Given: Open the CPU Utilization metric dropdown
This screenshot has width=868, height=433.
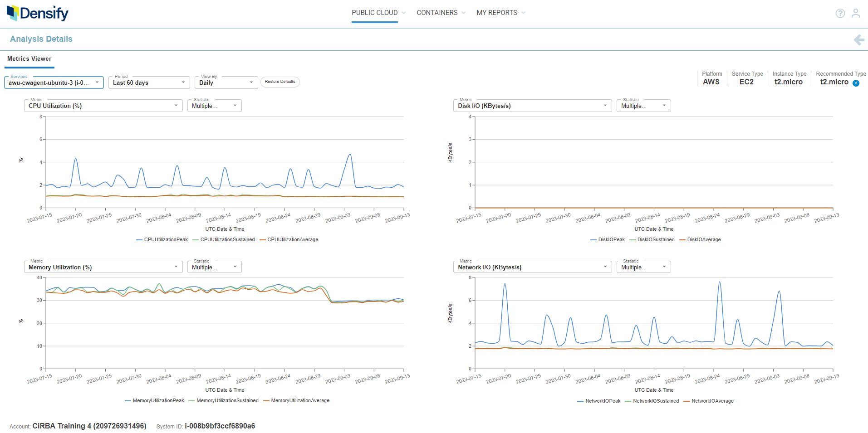Looking at the screenshot, I should (103, 106).
